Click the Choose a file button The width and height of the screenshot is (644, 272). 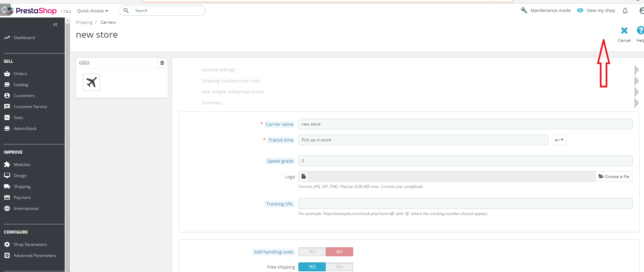pyautogui.click(x=614, y=176)
